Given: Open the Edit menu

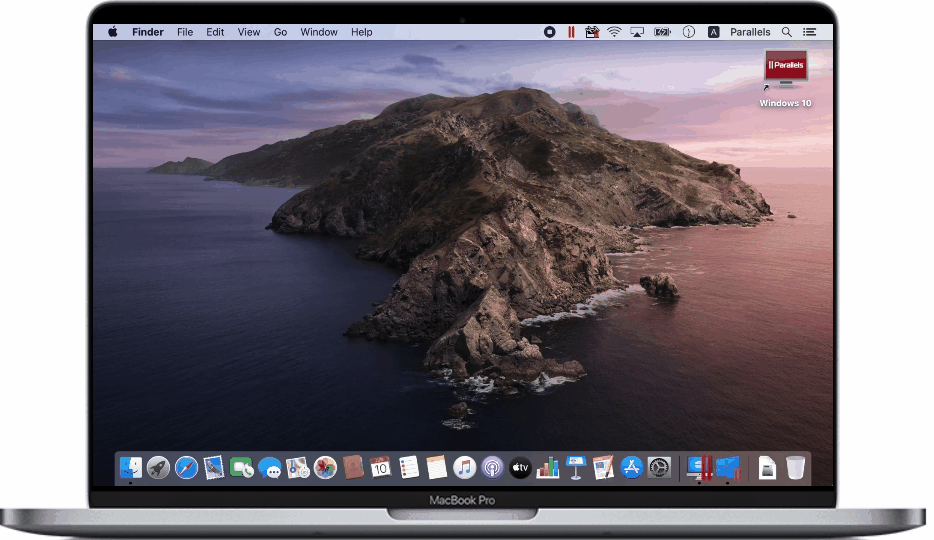Looking at the screenshot, I should (215, 32).
